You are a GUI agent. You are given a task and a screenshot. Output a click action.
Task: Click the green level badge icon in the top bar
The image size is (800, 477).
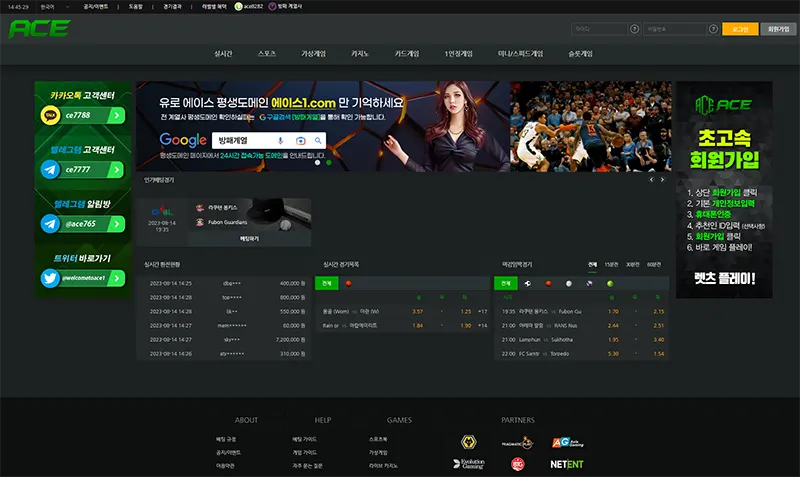(x=238, y=7)
